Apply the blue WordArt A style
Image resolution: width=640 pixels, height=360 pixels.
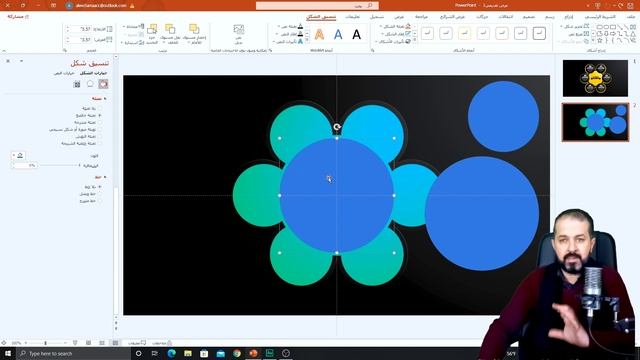pyautogui.click(x=338, y=35)
